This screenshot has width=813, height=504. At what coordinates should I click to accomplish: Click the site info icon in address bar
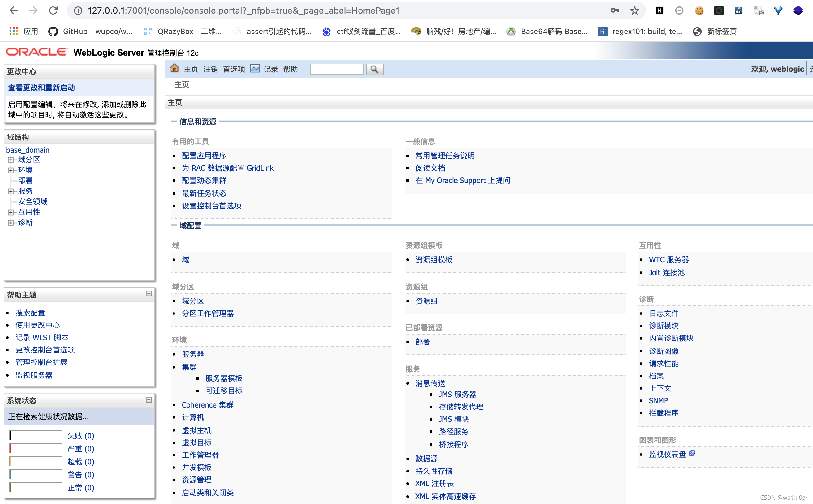tap(78, 11)
